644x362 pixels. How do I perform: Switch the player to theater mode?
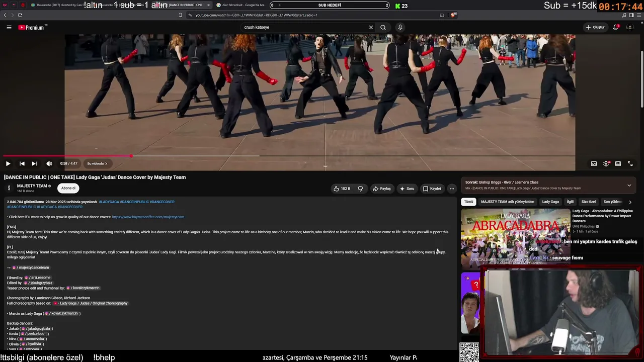pyautogui.click(x=618, y=163)
